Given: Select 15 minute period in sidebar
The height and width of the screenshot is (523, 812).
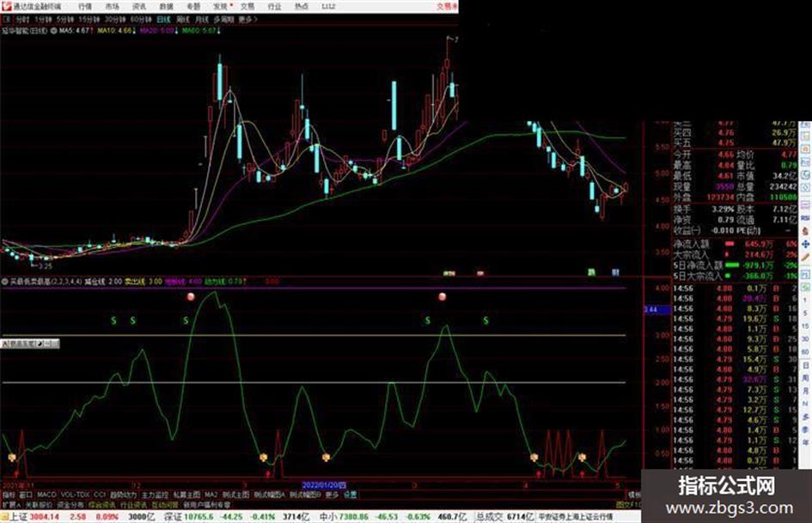Looking at the screenshot, I should click(x=805, y=326).
